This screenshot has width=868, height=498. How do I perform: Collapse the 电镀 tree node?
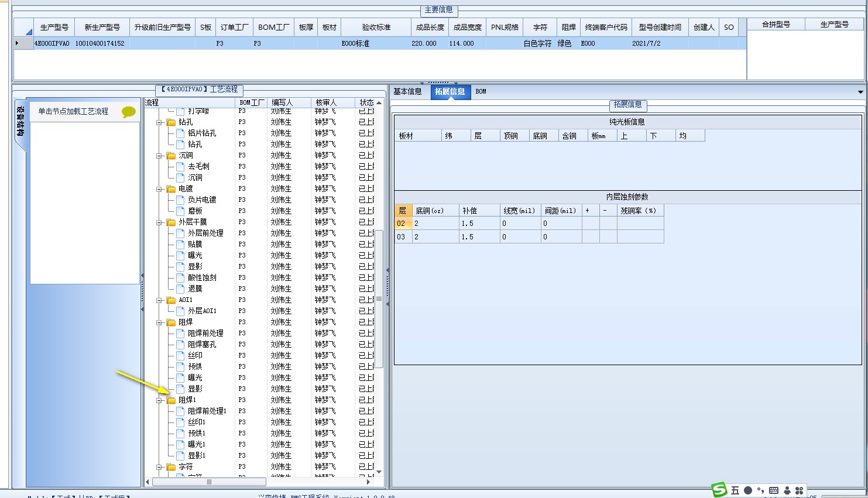point(159,189)
